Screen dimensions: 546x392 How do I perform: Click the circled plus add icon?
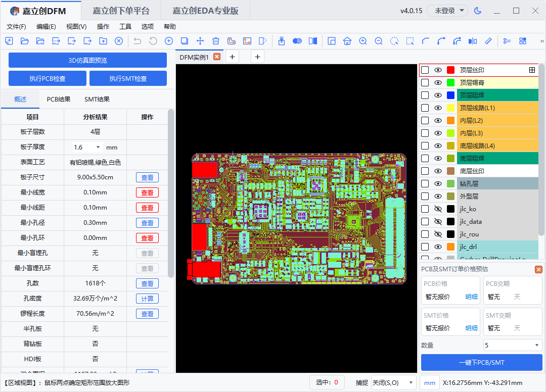click(x=169, y=41)
